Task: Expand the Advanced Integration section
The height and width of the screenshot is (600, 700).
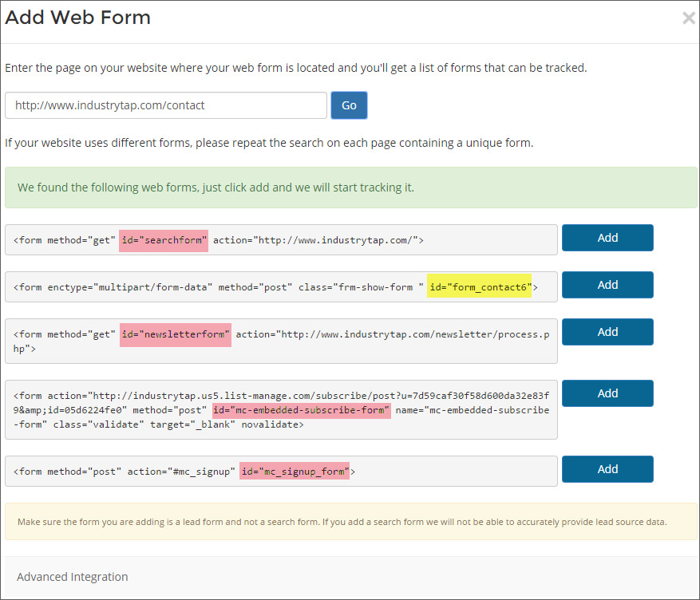Action: 73,577
